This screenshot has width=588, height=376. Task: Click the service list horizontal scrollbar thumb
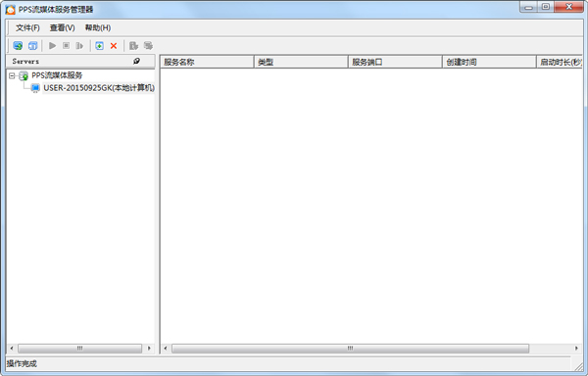pos(350,349)
